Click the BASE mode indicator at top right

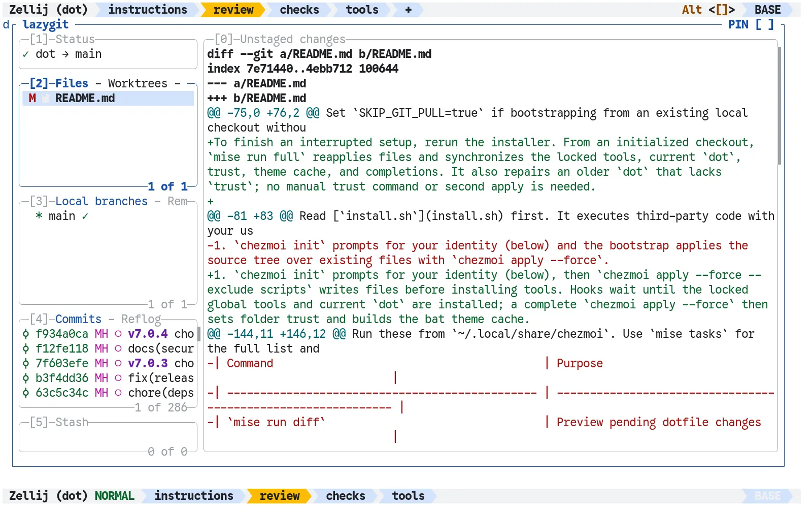point(767,10)
